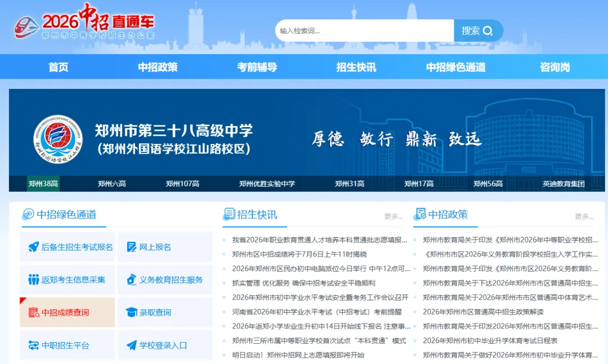Open news 2026年郑州市区民办初中电脑派位今日举行
Screen dimensions: 608x364
point(321,268)
